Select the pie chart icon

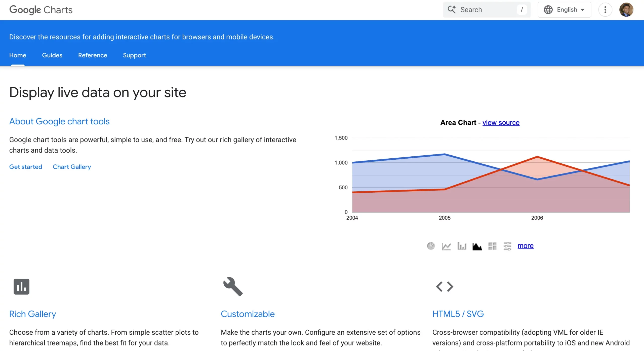tap(431, 246)
